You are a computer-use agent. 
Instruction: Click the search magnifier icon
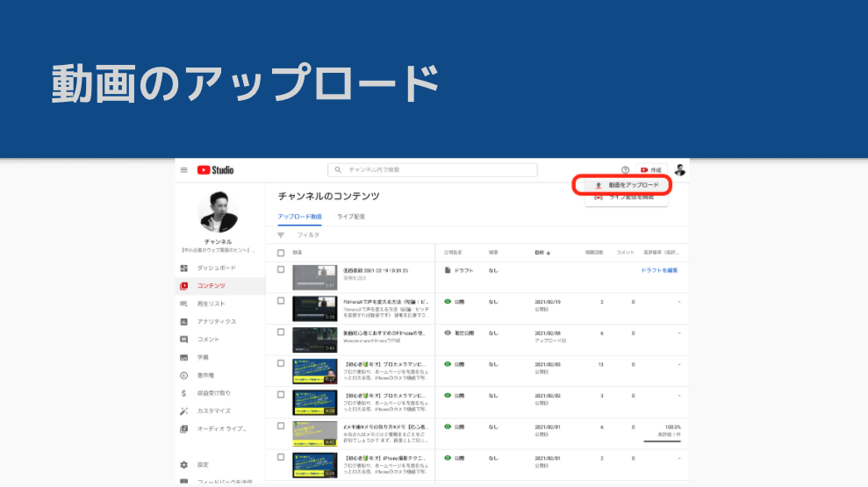[338, 170]
